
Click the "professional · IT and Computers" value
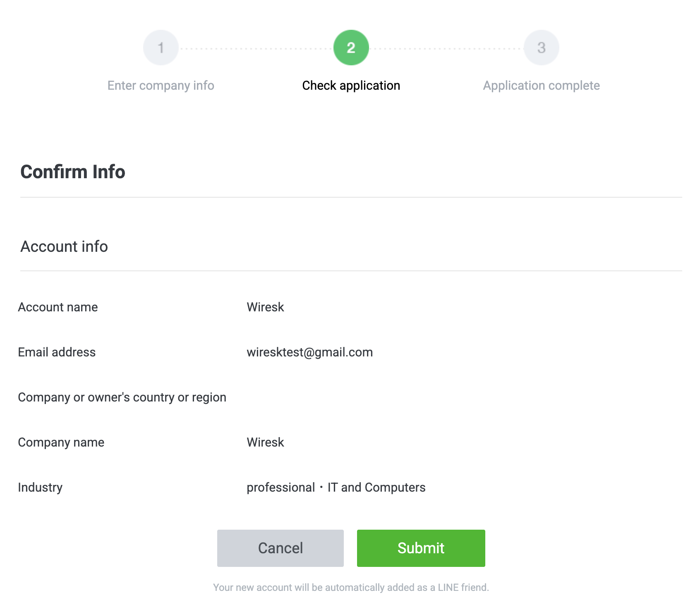[336, 488]
